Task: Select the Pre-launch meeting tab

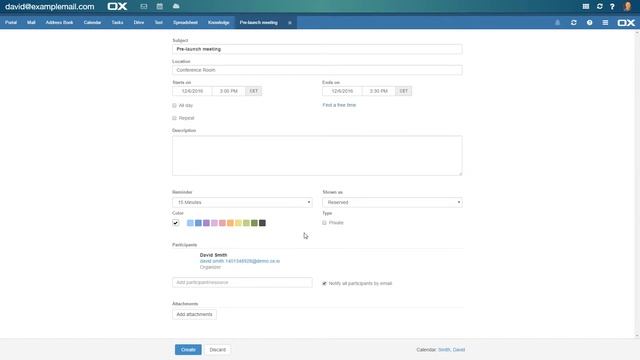Action: [x=259, y=22]
